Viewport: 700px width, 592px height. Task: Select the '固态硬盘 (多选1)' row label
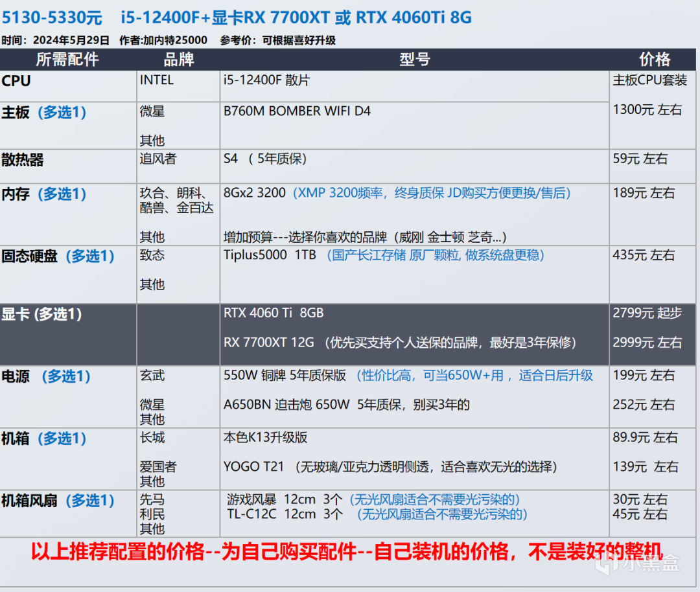(58, 256)
